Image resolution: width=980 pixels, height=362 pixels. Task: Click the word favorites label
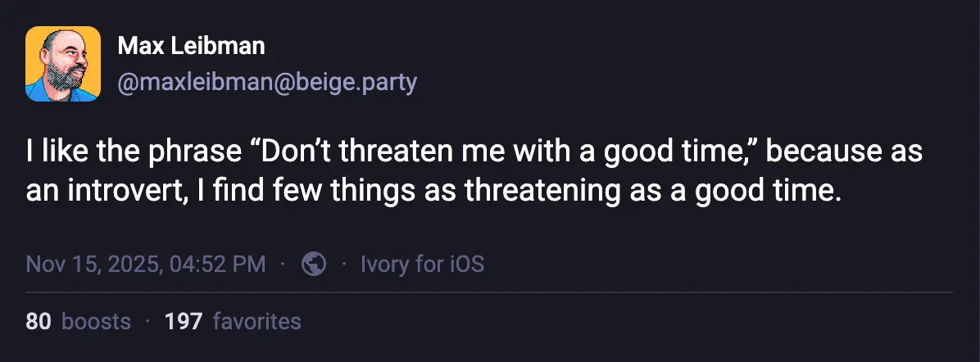pyautogui.click(x=256, y=322)
